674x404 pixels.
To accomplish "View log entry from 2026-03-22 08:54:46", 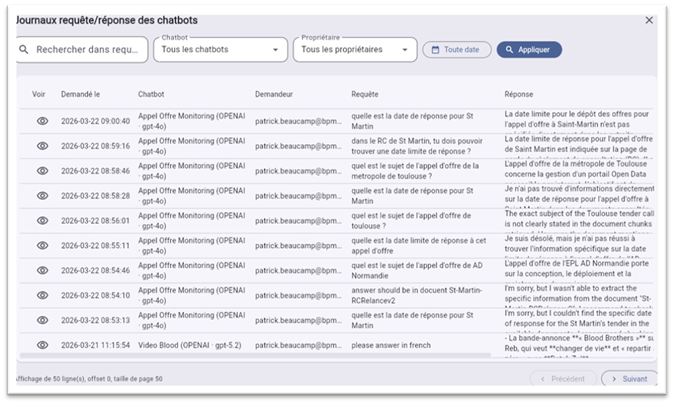I will coord(42,271).
